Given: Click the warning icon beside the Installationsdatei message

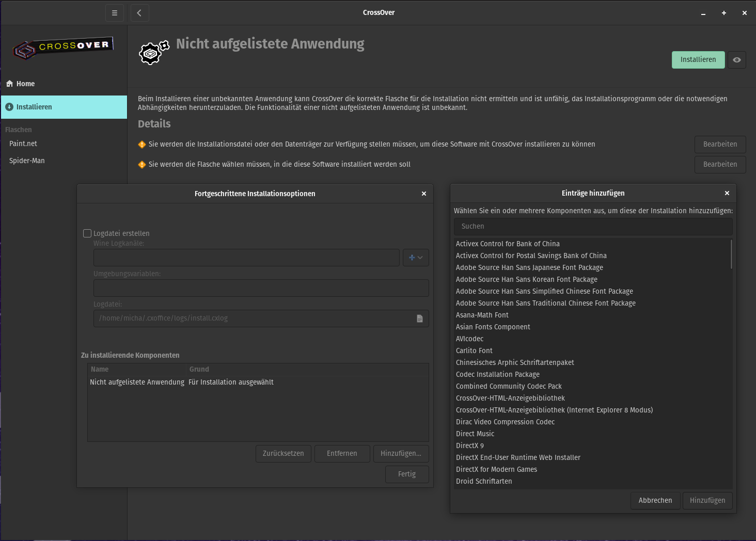Looking at the screenshot, I should [x=142, y=145].
